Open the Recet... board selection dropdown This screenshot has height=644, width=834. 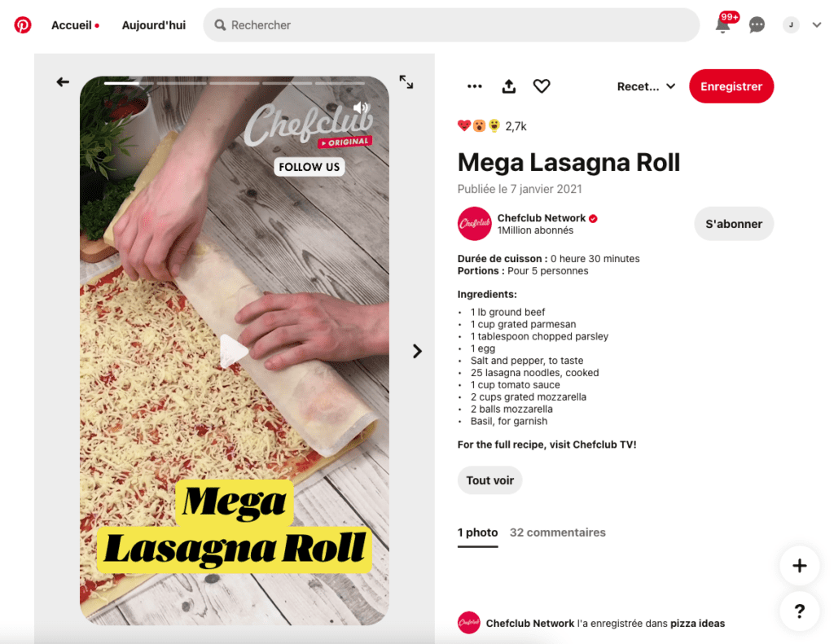[x=646, y=86]
